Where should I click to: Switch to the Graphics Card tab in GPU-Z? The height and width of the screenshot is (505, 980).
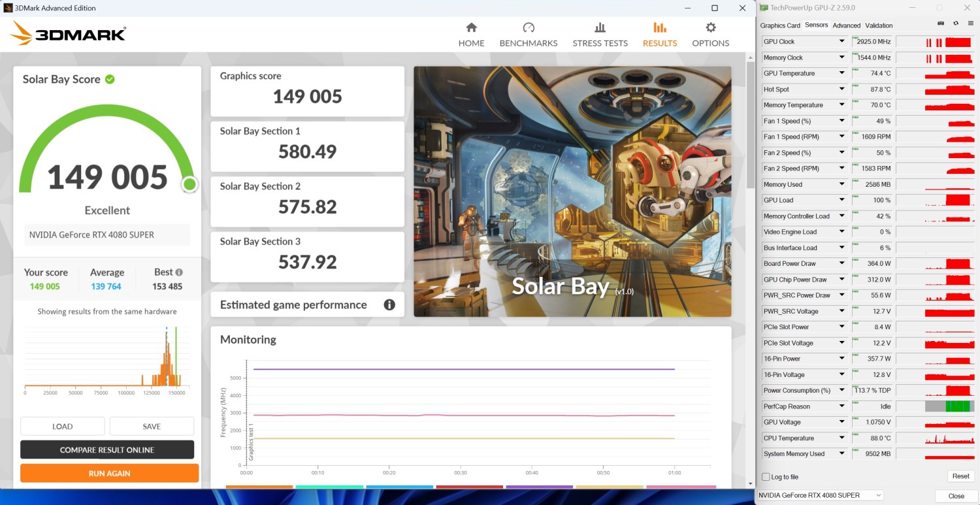click(x=780, y=25)
